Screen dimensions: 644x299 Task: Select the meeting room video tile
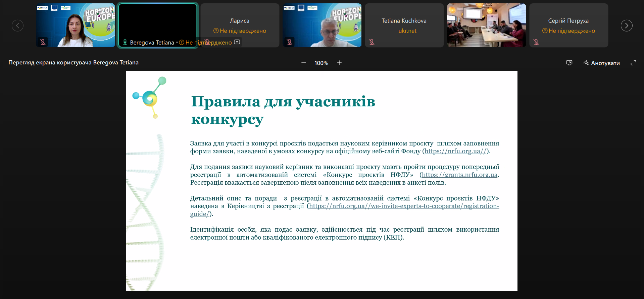486,25
